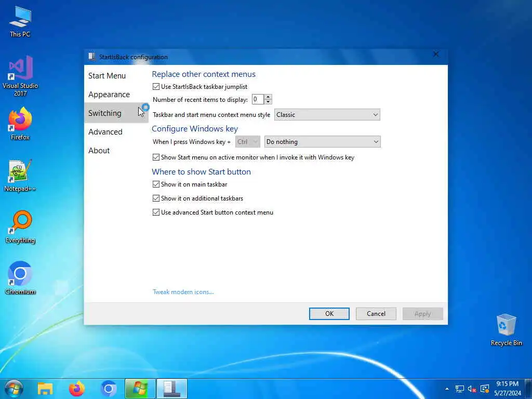Close the StartIsBack configuration window
Screen dimensions: 532x399
(x=436, y=54)
